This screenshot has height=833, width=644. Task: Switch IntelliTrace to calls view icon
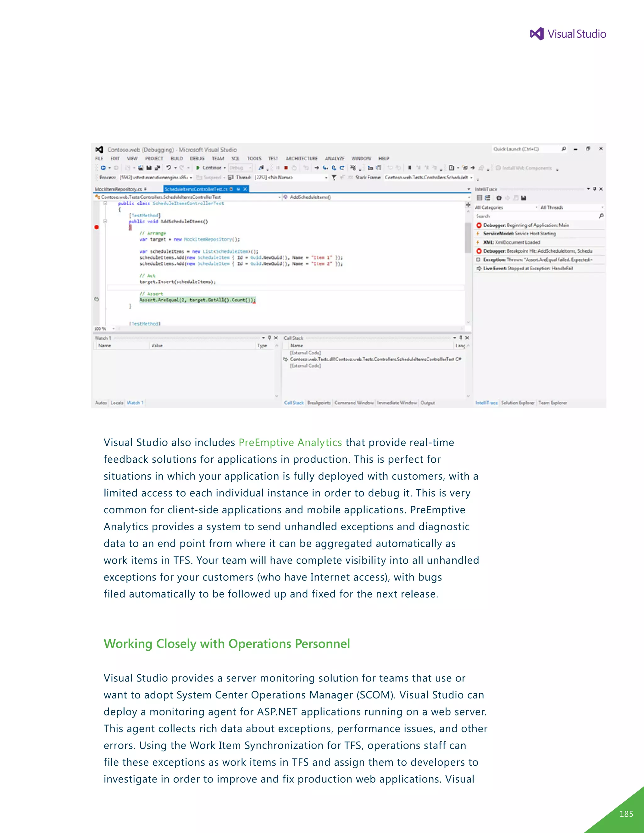tap(488, 198)
